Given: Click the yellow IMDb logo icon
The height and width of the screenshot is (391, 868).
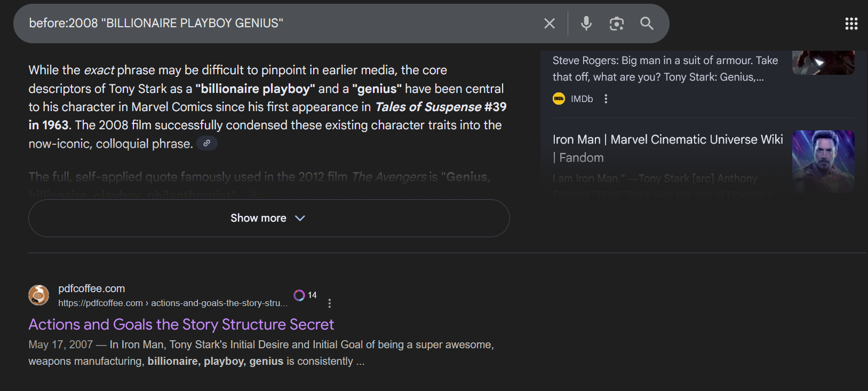Looking at the screenshot, I should click(x=559, y=99).
